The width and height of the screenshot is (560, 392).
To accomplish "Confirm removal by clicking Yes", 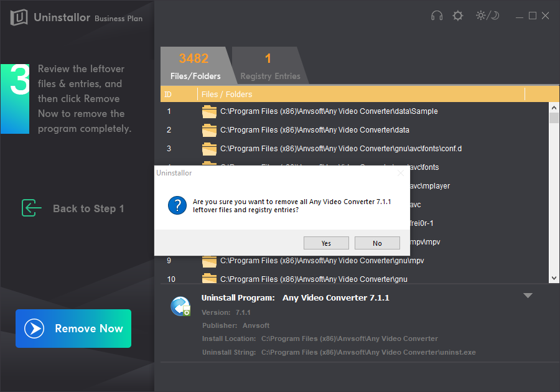I will [326, 243].
